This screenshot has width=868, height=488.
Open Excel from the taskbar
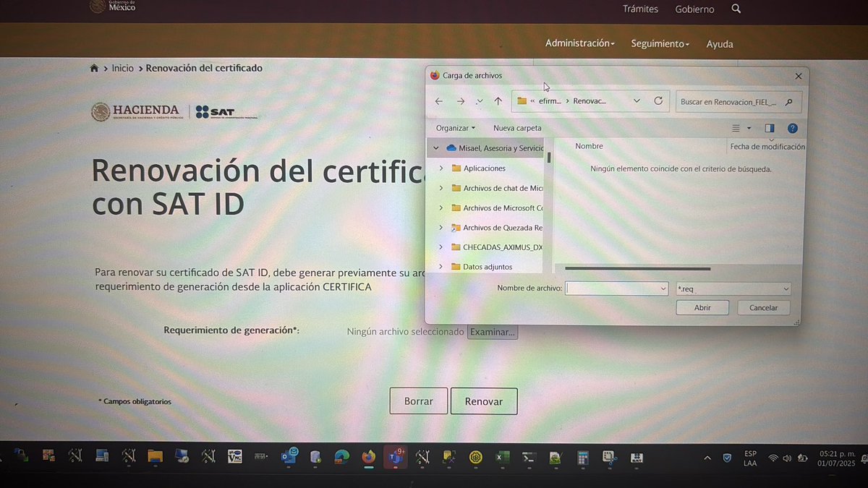click(x=502, y=458)
